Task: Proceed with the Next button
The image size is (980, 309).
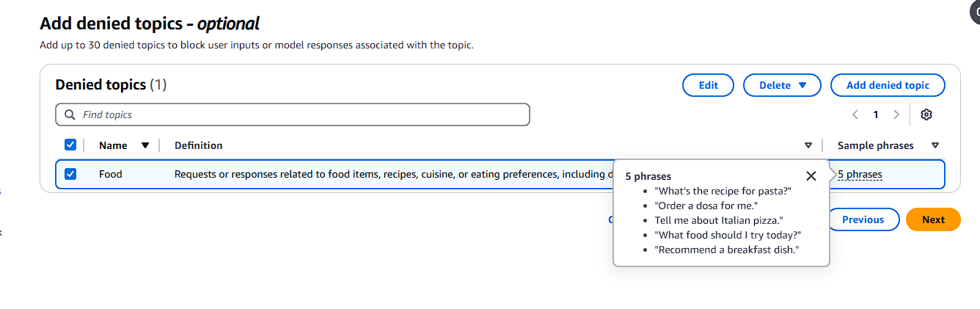Action: click(933, 219)
